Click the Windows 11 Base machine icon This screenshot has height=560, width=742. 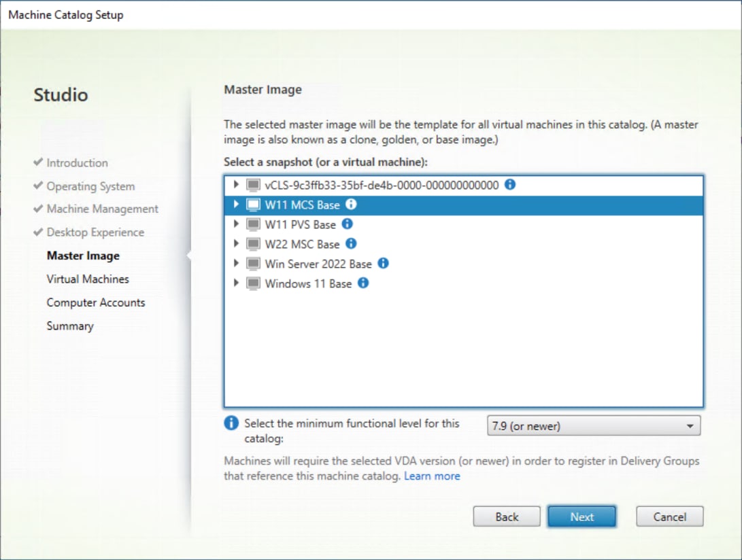[253, 284]
